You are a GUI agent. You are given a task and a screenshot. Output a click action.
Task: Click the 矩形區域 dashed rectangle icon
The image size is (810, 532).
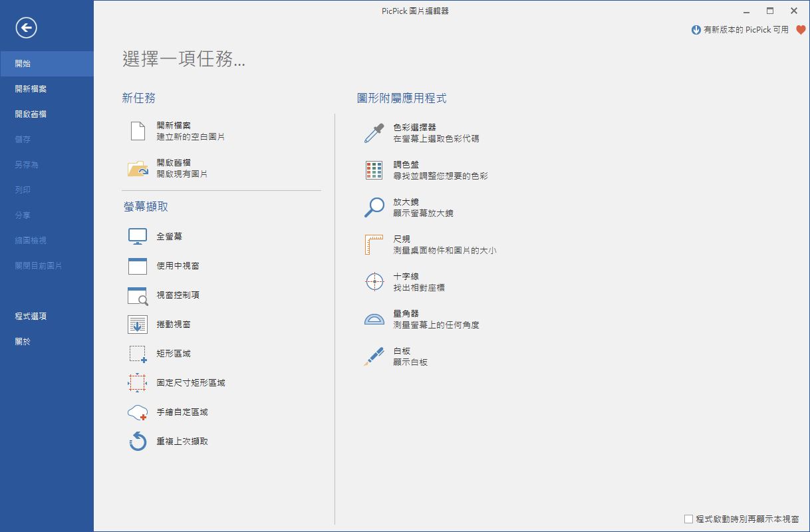coord(138,354)
